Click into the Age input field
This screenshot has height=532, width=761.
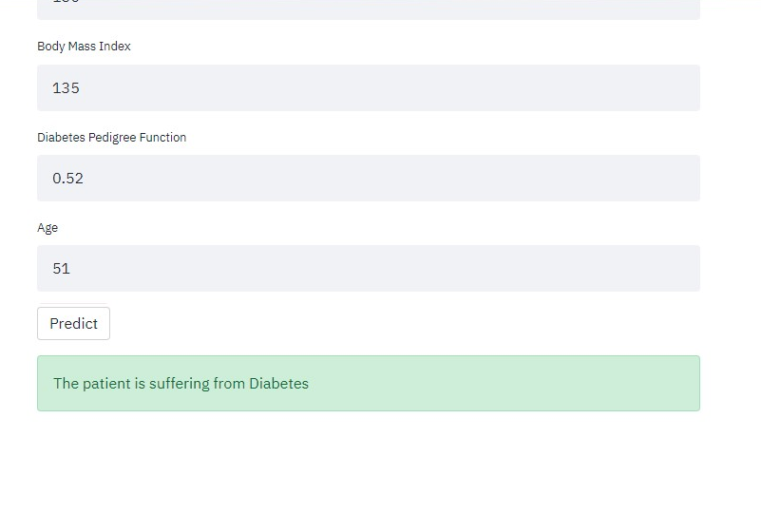(x=368, y=269)
